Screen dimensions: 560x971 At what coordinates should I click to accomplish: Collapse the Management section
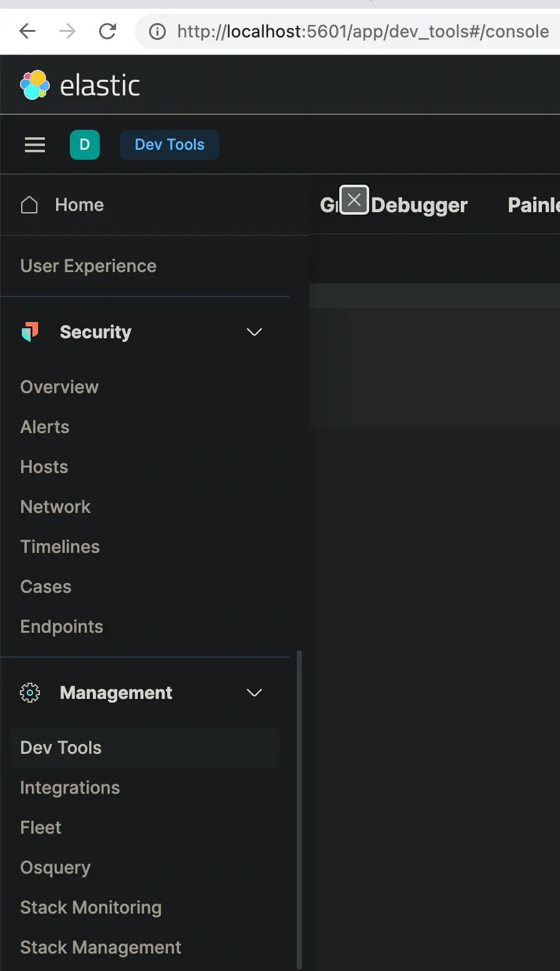(254, 693)
